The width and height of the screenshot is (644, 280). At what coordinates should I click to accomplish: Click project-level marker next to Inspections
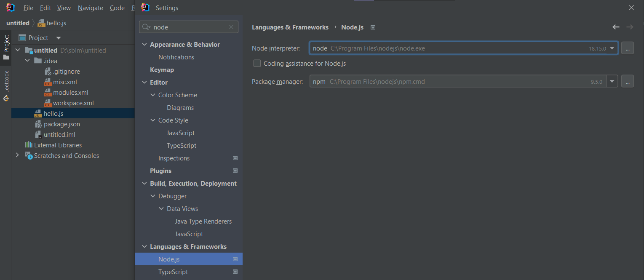pyautogui.click(x=235, y=158)
